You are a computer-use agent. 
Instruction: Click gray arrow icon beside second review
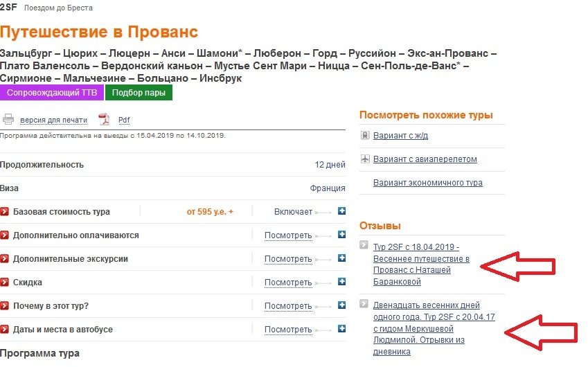point(364,303)
